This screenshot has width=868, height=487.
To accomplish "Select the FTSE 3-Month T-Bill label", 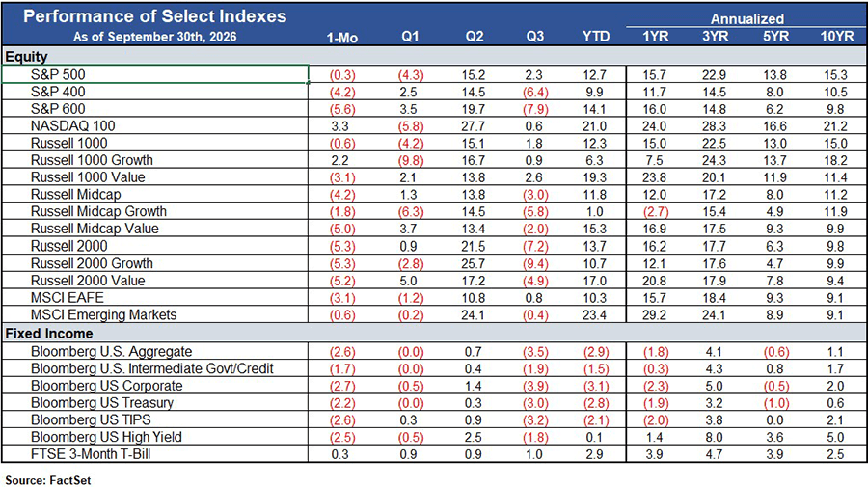I will click(x=91, y=454).
